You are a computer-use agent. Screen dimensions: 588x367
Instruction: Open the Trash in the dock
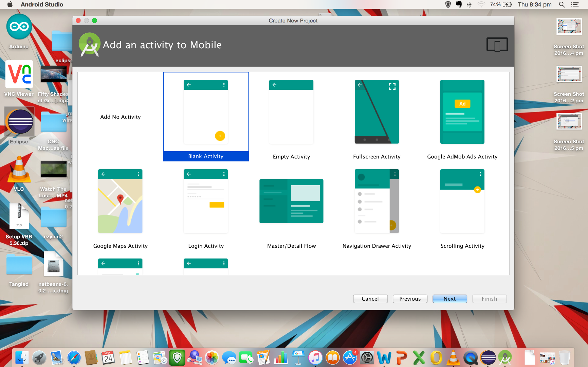pos(564,357)
